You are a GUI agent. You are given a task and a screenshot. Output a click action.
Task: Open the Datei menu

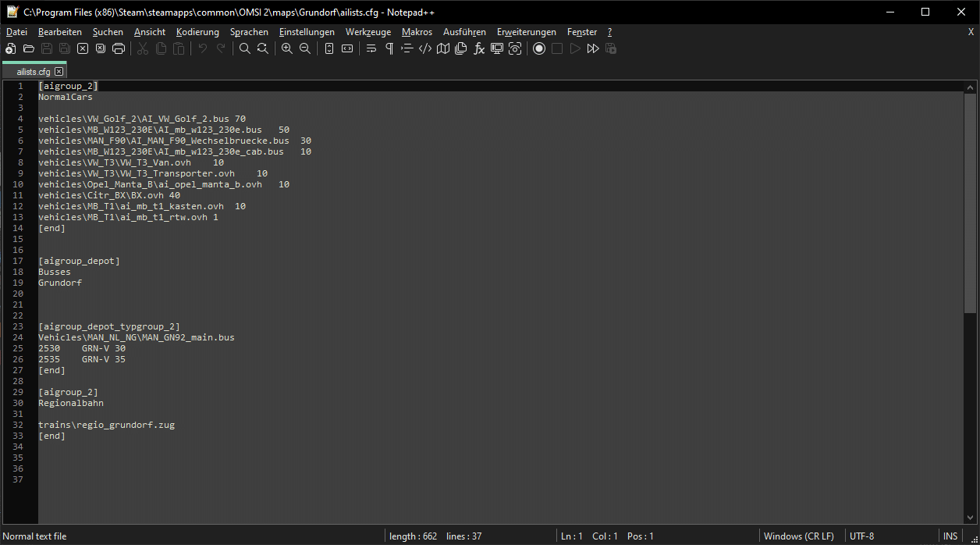pos(16,32)
